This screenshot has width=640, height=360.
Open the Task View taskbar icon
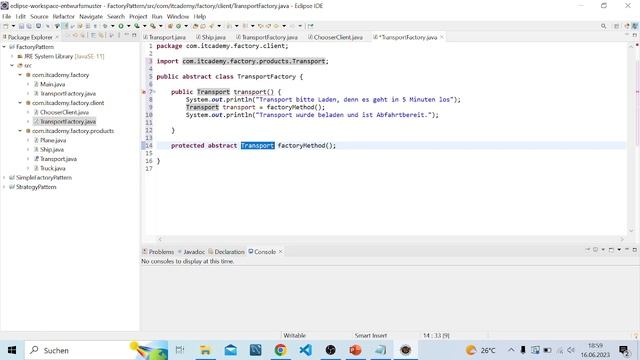(180, 350)
